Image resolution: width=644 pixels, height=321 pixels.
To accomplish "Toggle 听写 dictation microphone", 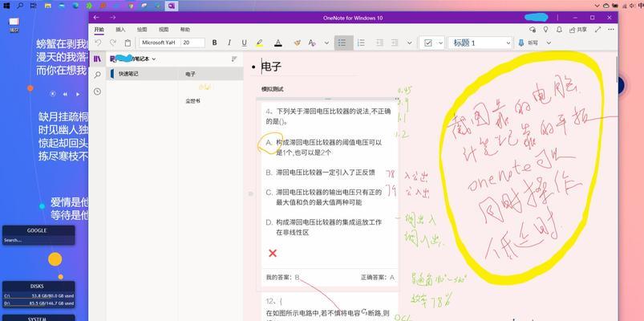I will pyautogui.click(x=528, y=43).
